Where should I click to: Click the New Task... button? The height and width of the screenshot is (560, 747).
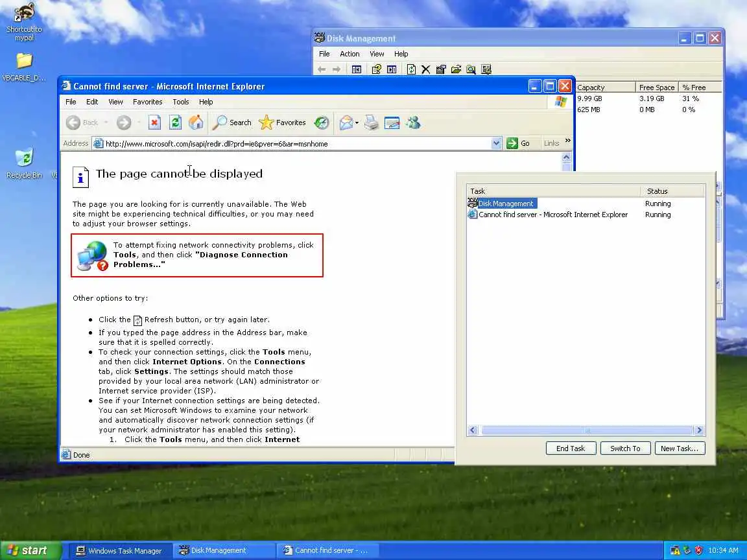tap(680, 449)
